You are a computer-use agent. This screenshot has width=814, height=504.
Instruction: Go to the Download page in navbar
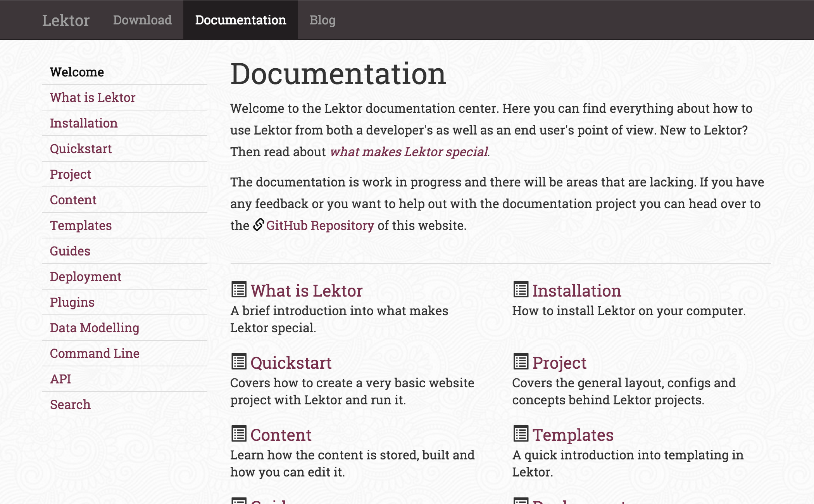pyautogui.click(x=142, y=20)
